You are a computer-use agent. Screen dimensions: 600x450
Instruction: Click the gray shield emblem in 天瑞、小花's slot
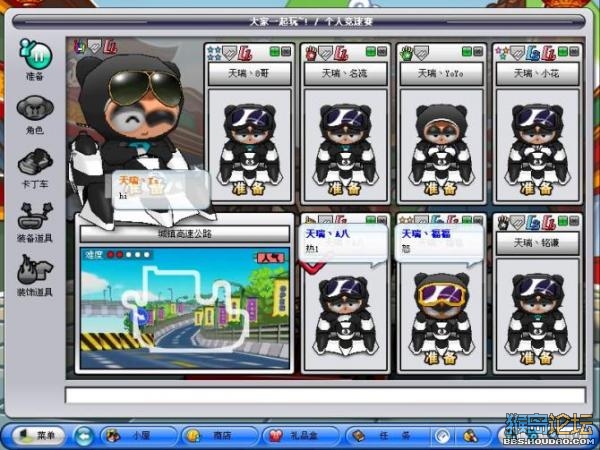coord(517,53)
